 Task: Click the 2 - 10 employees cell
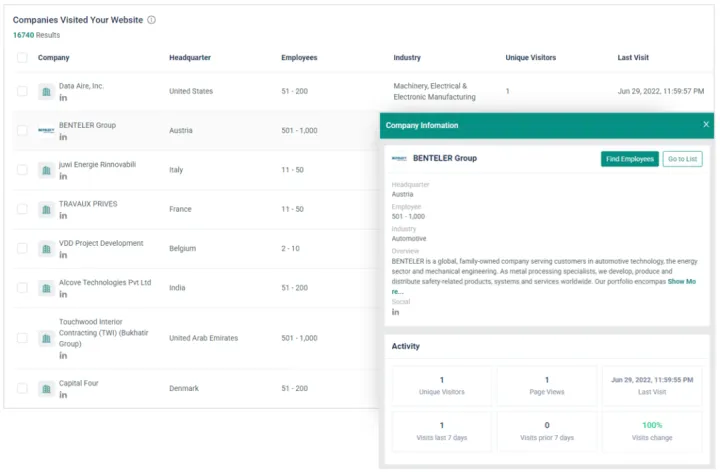[x=290, y=248]
